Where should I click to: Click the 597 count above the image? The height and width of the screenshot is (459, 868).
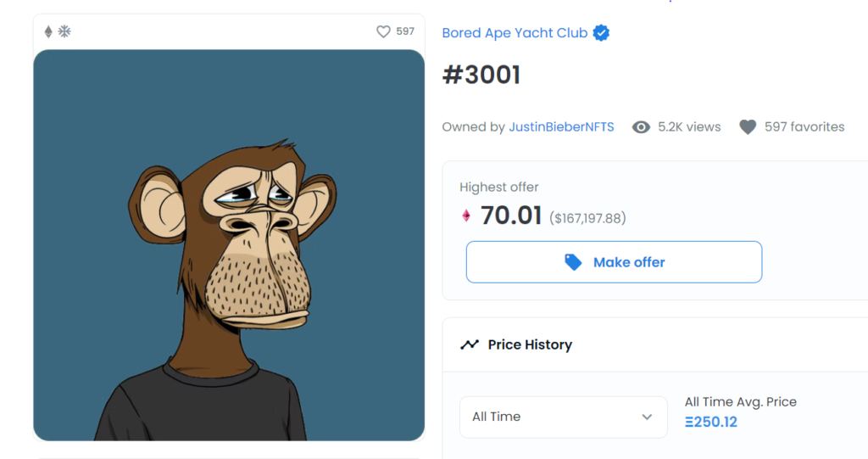[x=405, y=31]
